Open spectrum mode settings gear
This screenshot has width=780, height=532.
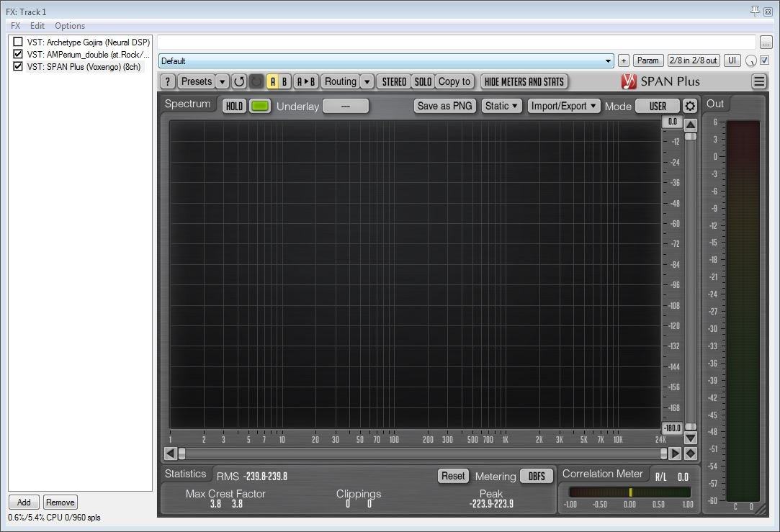[x=689, y=106]
